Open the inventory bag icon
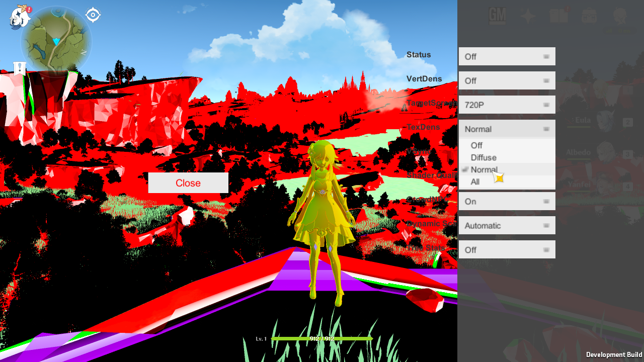Screen dimensions: 644x362 tap(589, 16)
